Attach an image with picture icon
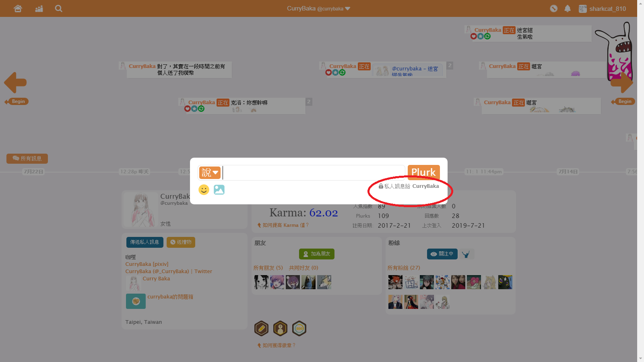The height and width of the screenshot is (362, 644). pos(219,189)
